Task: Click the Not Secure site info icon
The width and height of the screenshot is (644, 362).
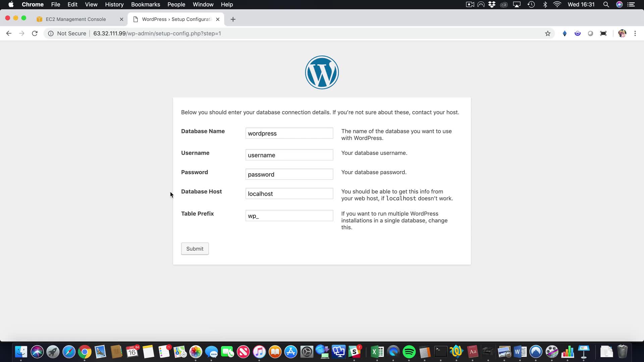Action: [51, 34]
